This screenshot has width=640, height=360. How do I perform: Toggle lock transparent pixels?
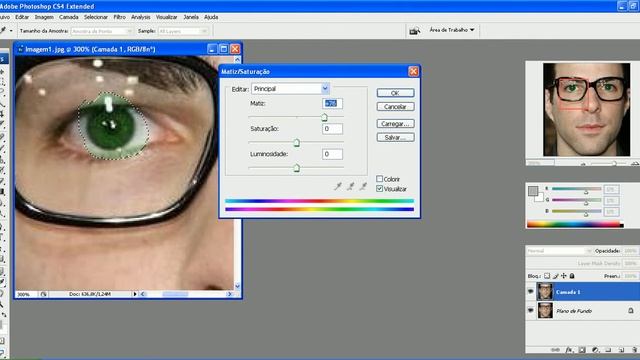click(x=547, y=276)
